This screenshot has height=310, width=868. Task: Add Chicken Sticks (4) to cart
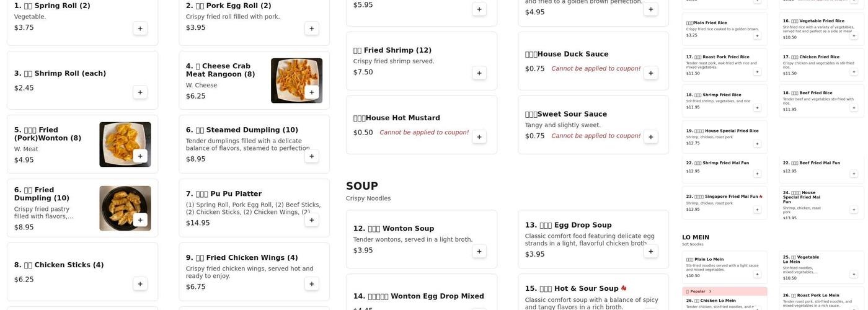(x=140, y=284)
